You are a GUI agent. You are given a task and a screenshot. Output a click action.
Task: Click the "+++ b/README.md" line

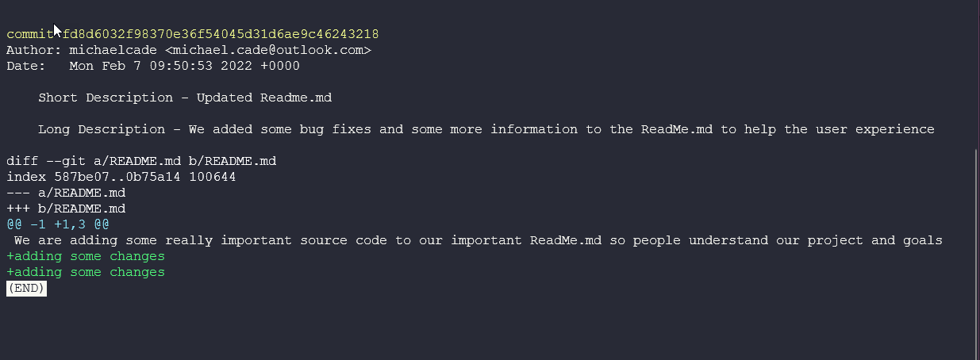click(x=66, y=209)
